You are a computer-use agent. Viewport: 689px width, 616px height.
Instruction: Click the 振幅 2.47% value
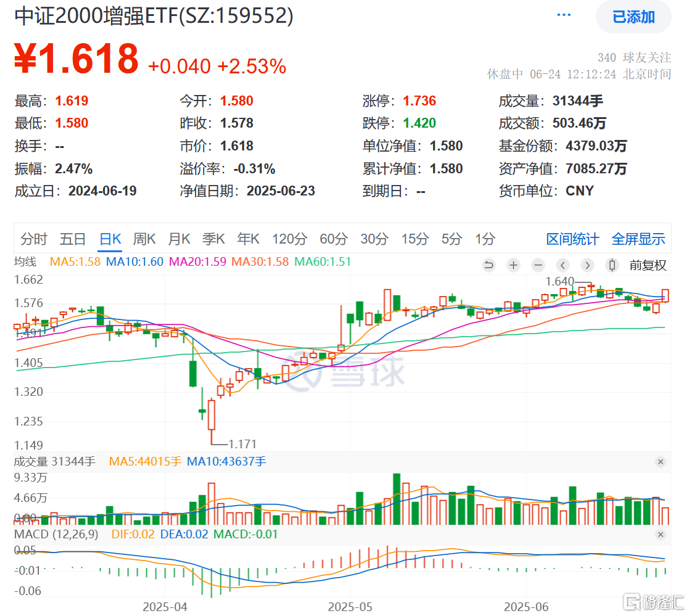[74, 169]
